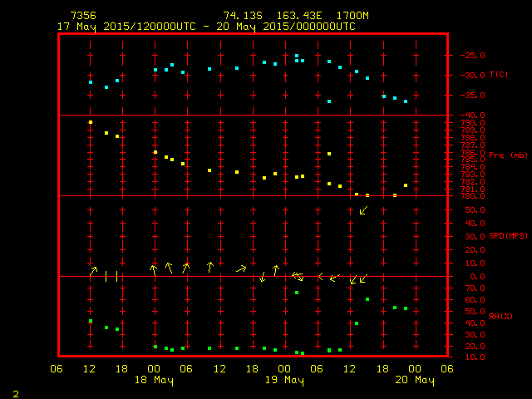
Task: Click the isolated wind arrow near 50.0 speed
Action: pos(363,210)
